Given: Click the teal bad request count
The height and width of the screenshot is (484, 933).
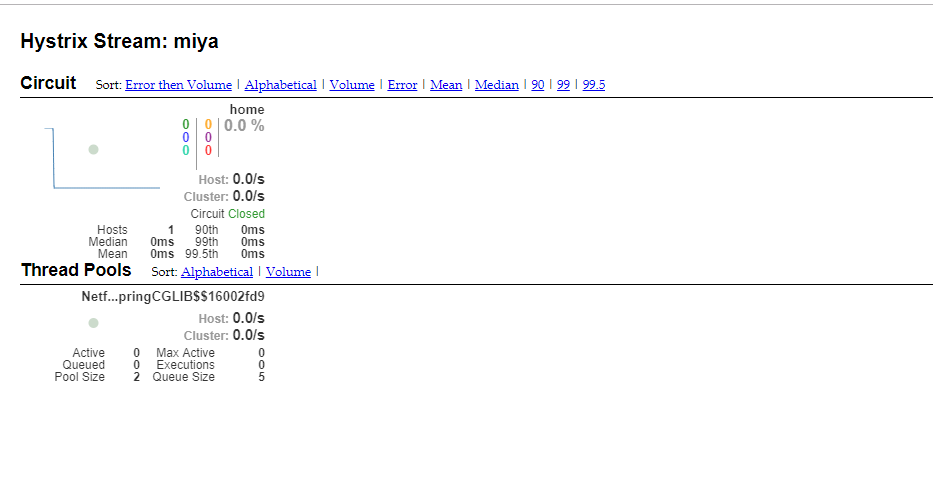Looking at the screenshot, I should [x=186, y=151].
